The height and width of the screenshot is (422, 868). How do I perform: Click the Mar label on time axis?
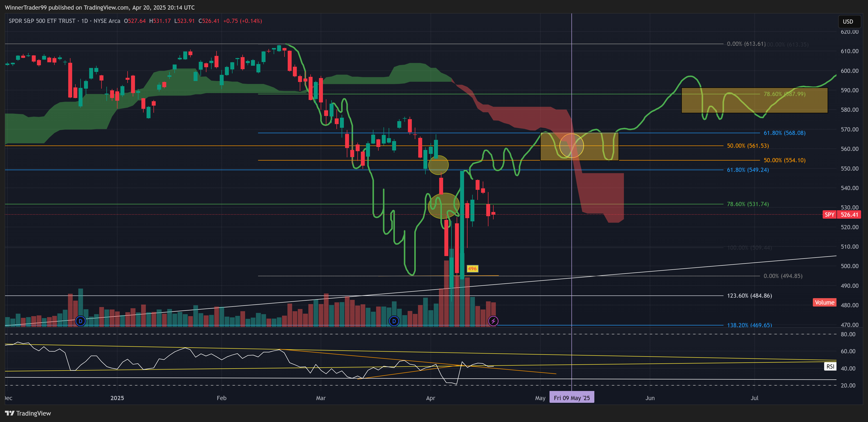(x=321, y=398)
